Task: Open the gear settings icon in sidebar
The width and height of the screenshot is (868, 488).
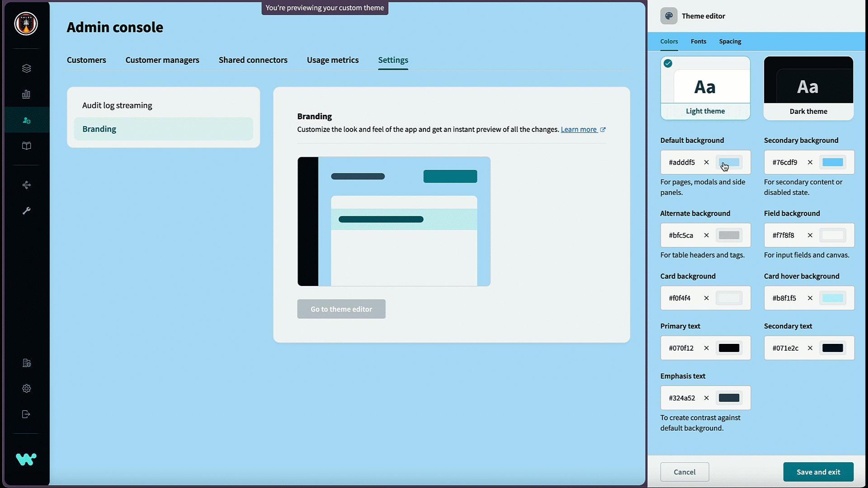Action: pos(26,388)
